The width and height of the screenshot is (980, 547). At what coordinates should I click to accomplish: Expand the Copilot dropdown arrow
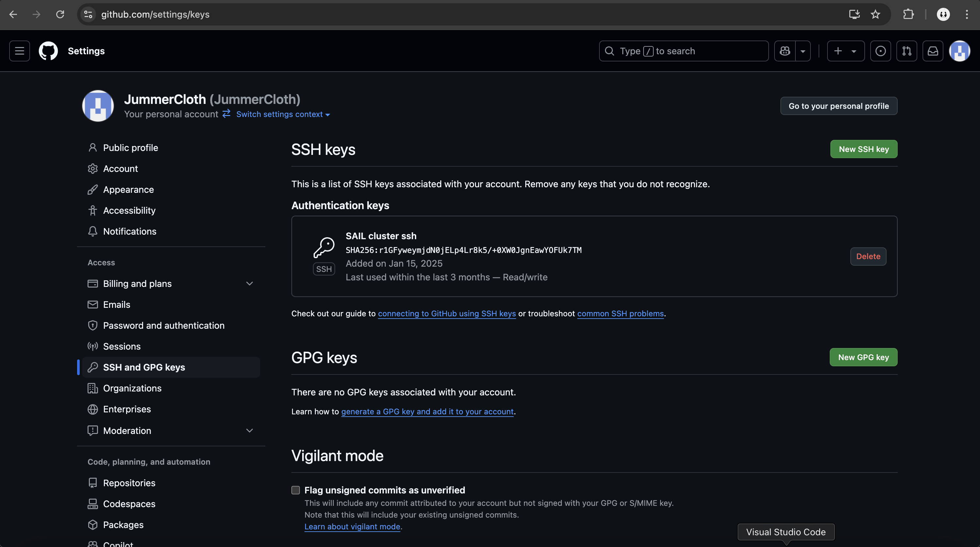point(803,51)
